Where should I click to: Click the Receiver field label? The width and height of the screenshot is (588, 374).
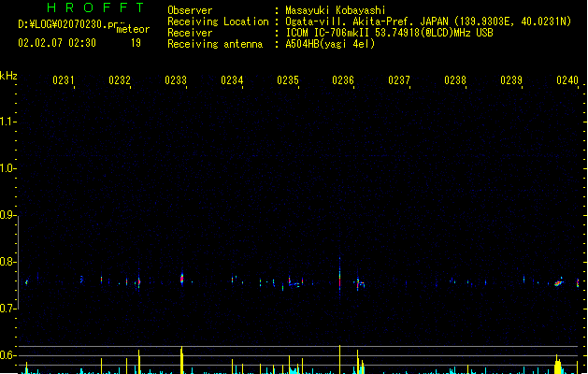click(x=190, y=33)
